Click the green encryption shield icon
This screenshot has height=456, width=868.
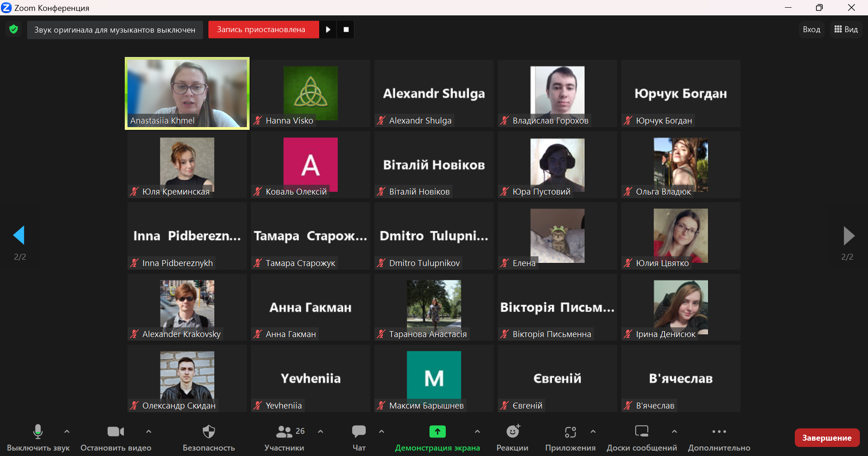pyautogui.click(x=14, y=29)
